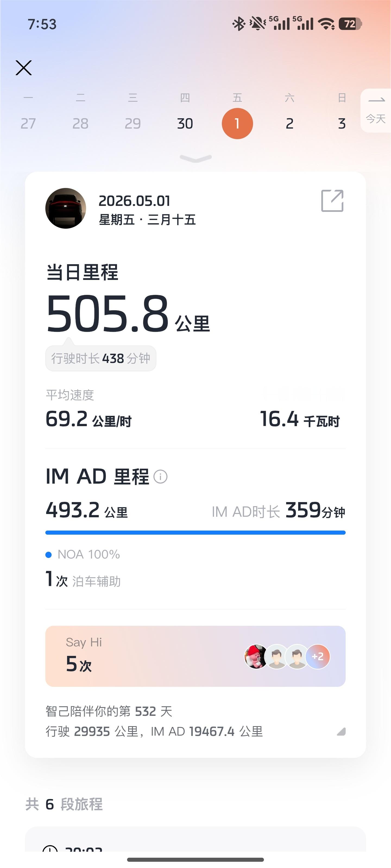Expand the calendar with down chevron

pos(196,158)
